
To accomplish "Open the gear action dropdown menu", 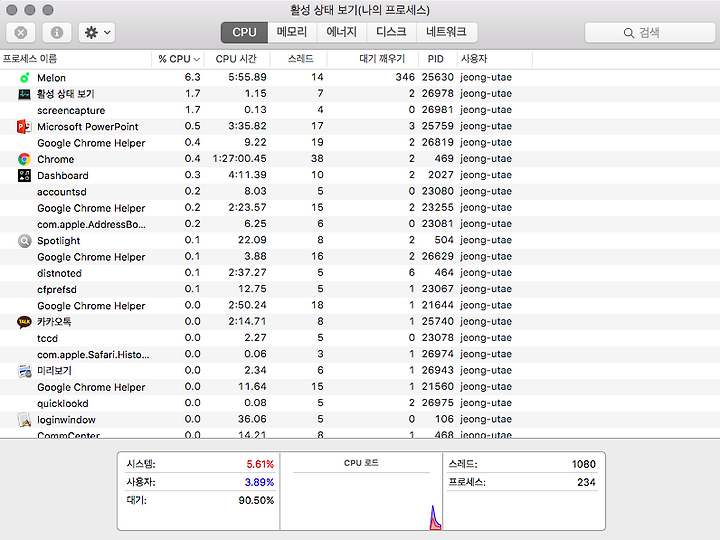I will point(97,33).
